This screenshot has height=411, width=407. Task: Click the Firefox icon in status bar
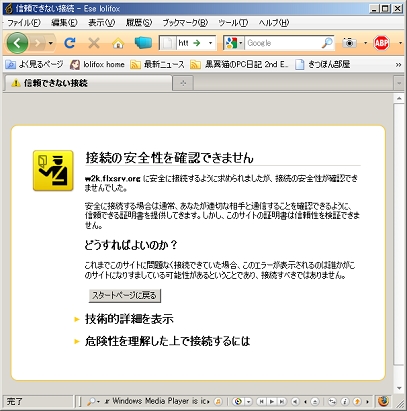click(383, 401)
